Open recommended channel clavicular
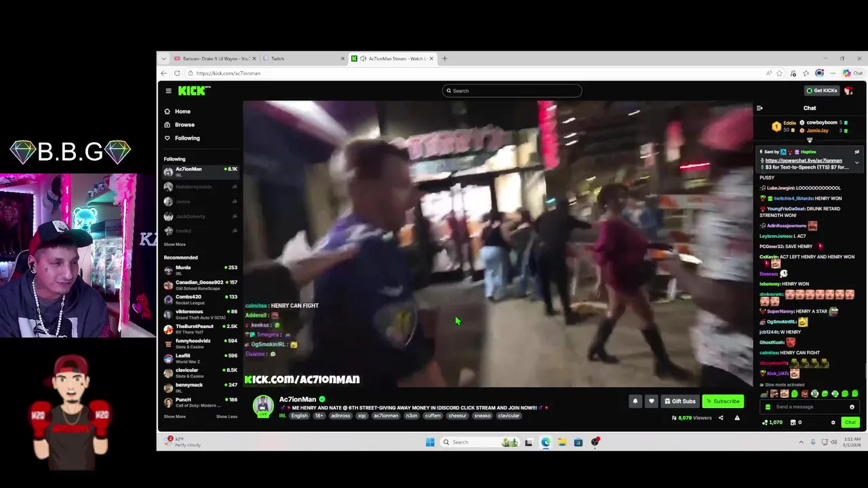Viewport: 868px width, 488px height. [200, 373]
